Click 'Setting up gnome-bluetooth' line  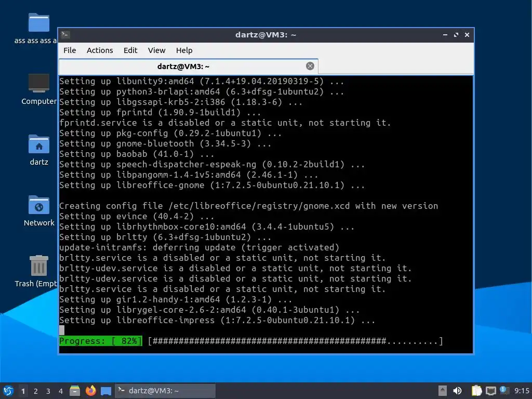[x=165, y=143]
